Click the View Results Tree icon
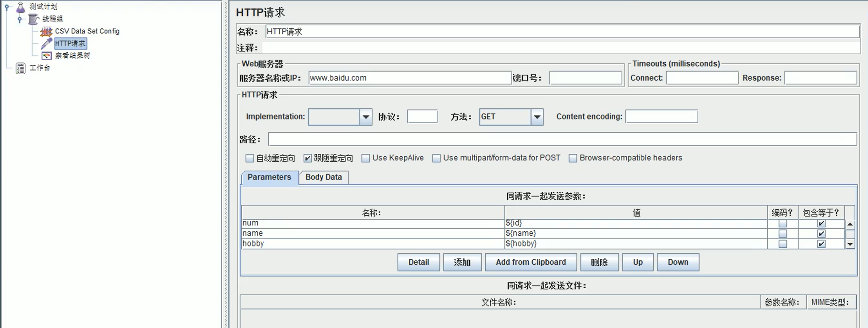868x328 pixels. click(46, 55)
